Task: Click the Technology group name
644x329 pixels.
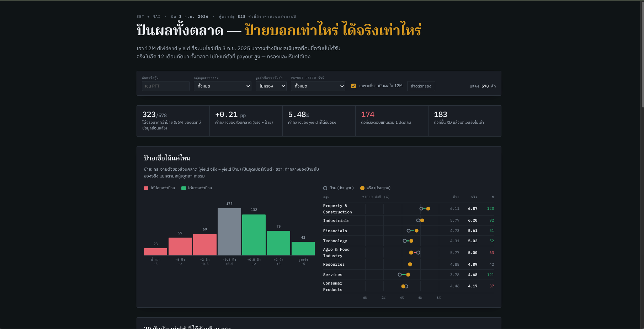Action: [335, 241]
